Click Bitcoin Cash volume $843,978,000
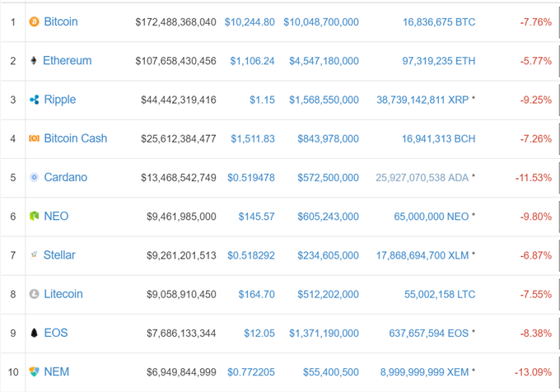560x392 pixels. click(329, 139)
